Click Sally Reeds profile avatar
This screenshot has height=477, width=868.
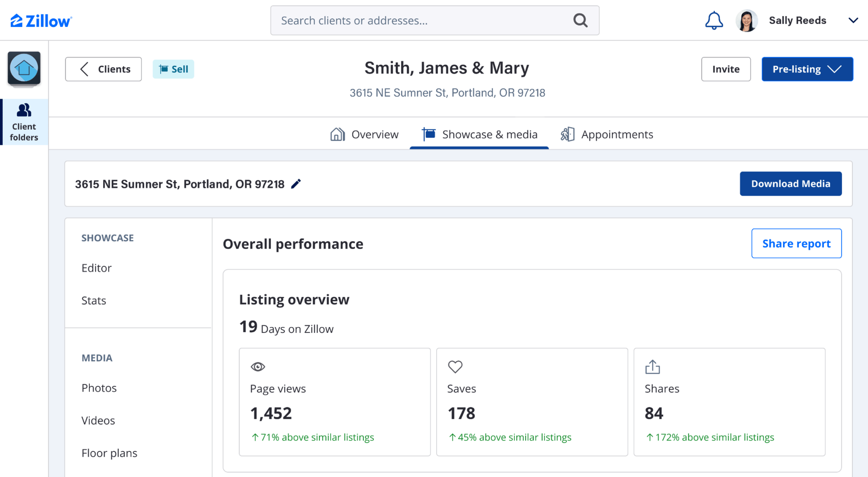pyautogui.click(x=746, y=20)
